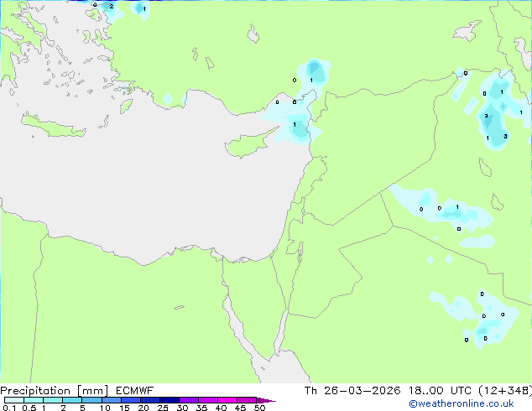Screen dimensions: 532x411
Task: Select the 'Precipitation [mm]' title text
Action: pos(55,391)
